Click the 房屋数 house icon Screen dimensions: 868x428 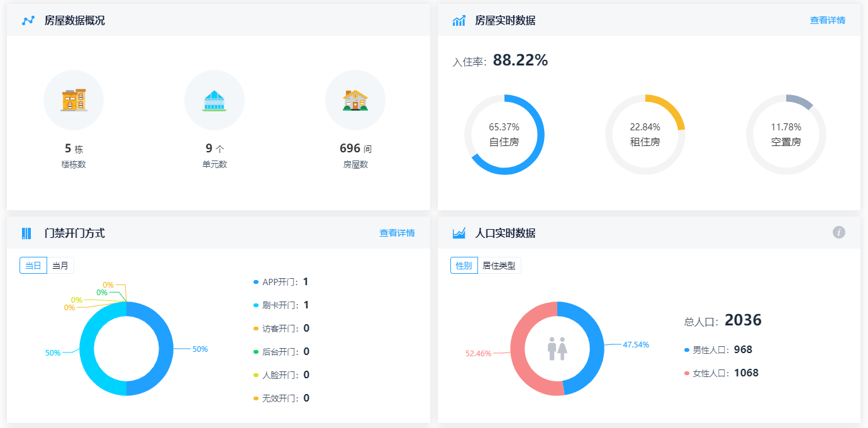(x=355, y=100)
